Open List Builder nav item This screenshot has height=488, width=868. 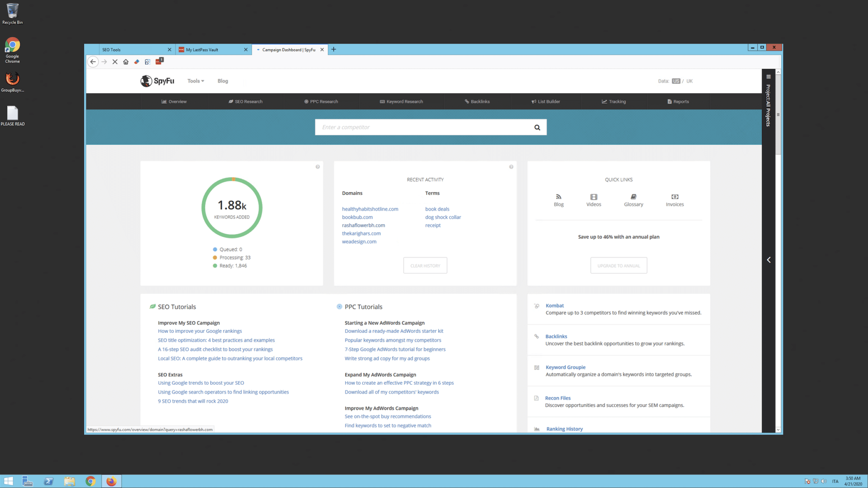point(546,102)
